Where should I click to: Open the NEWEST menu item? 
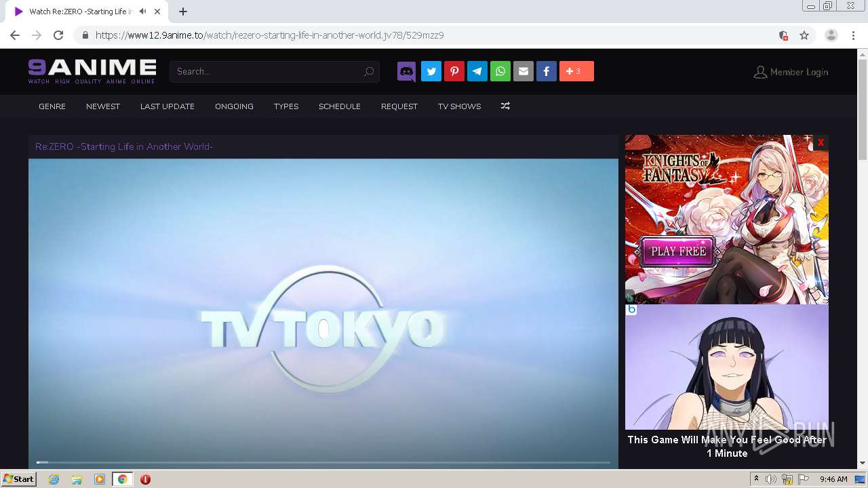click(x=103, y=106)
